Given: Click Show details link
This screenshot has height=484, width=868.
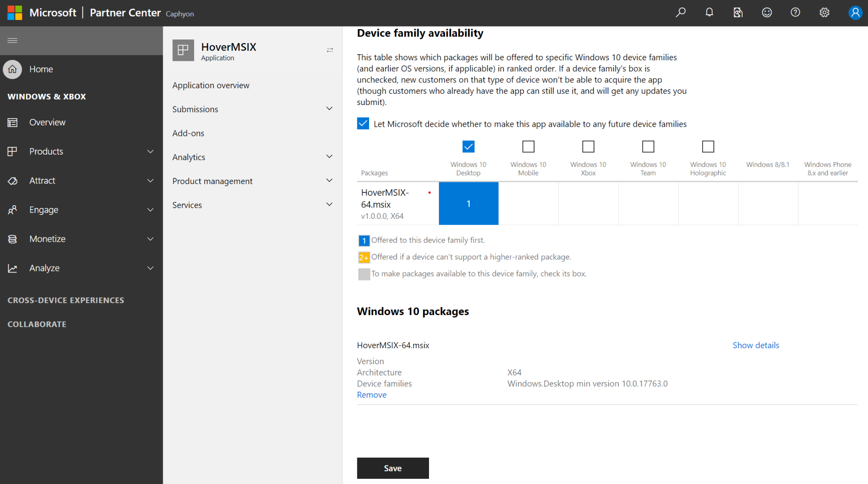Looking at the screenshot, I should click(x=756, y=345).
